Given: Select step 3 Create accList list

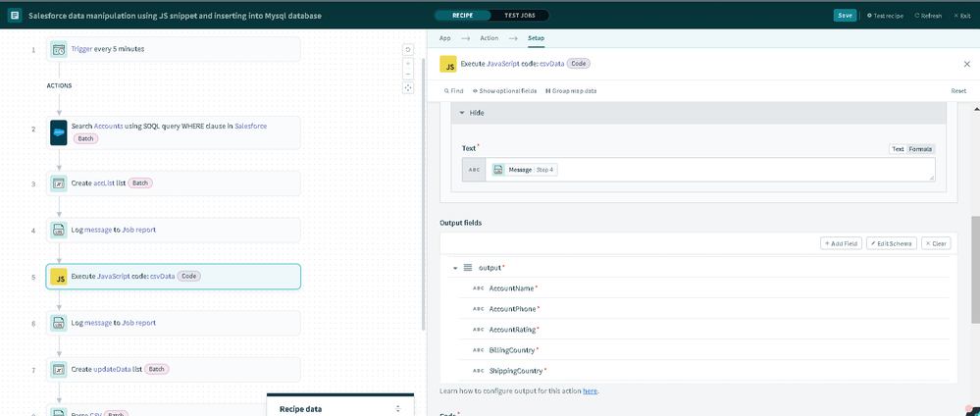Looking at the screenshot, I should (x=173, y=183).
